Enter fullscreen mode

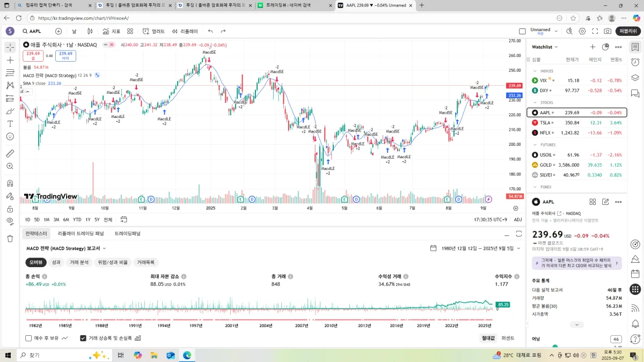pos(595,32)
